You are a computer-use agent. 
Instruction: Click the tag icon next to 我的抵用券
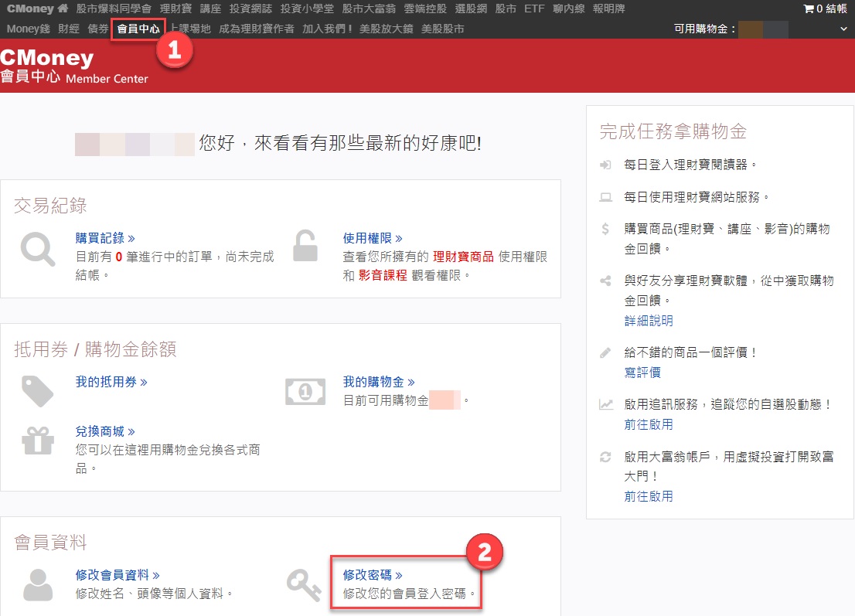coord(37,392)
